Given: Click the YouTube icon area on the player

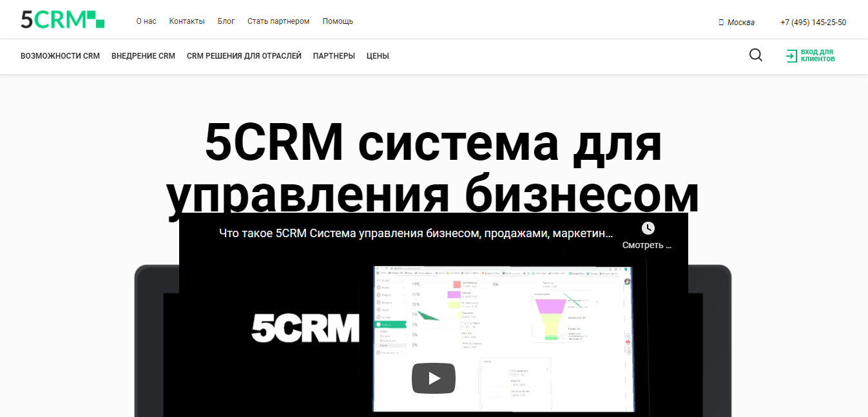Looking at the screenshot, I should [x=433, y=378].
